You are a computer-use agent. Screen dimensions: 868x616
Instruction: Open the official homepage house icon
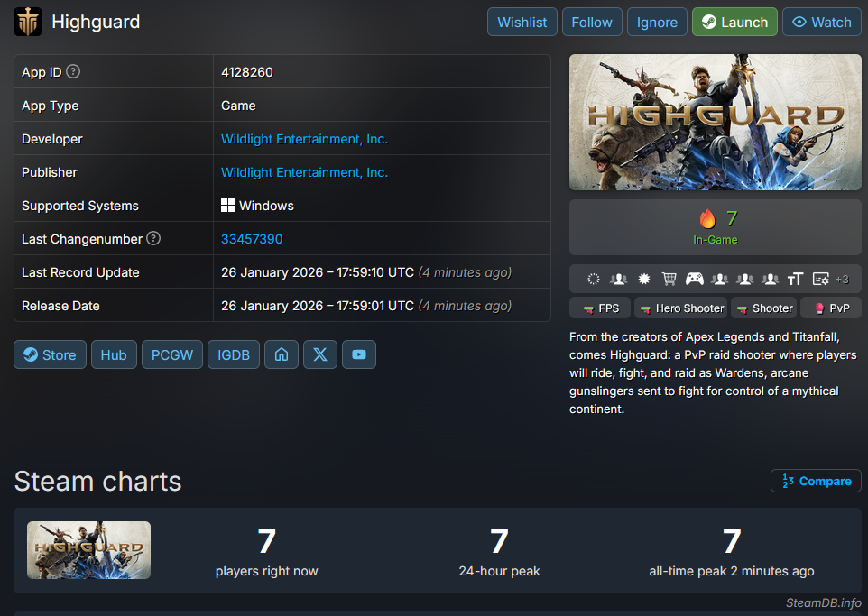click(282, 354)
